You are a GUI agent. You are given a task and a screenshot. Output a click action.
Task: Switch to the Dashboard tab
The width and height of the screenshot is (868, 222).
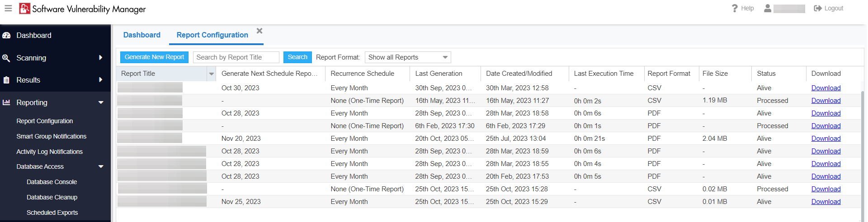(x=142, y=35)
